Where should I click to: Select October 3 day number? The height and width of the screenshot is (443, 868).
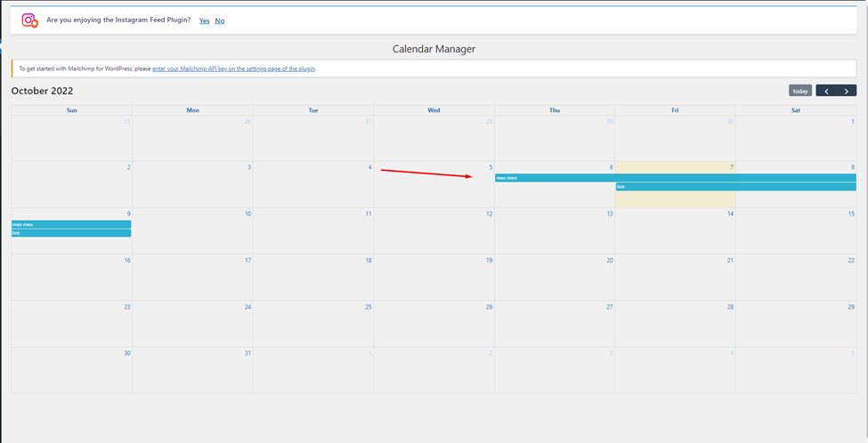coord(249,167)
